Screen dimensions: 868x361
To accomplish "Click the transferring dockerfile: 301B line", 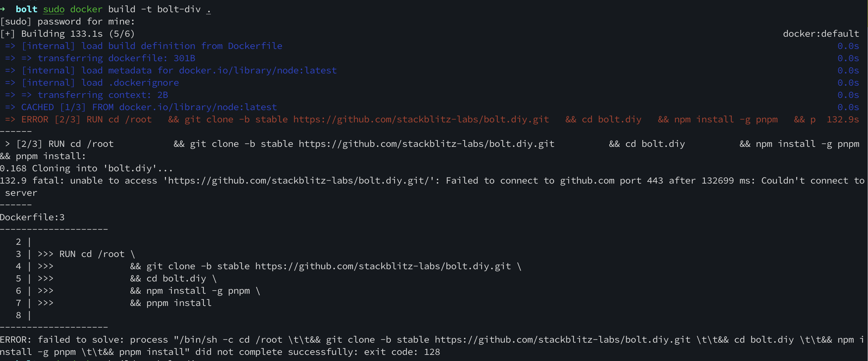I will tap(116, 58).
